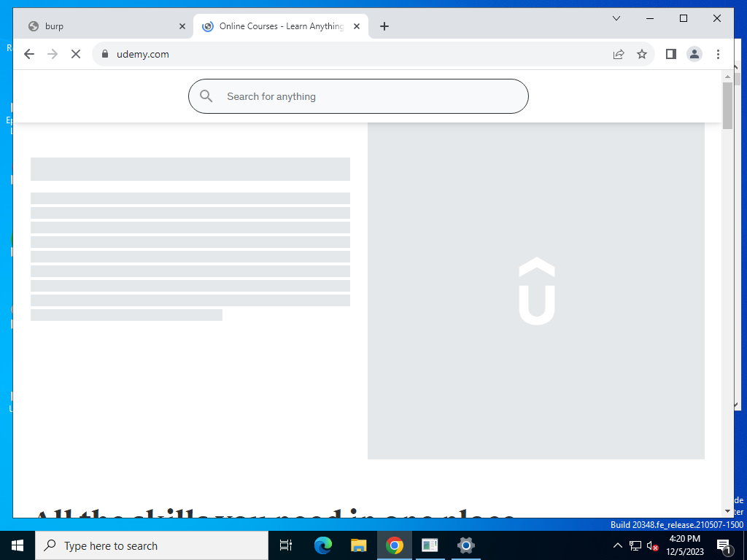Open the Windows Start menu
747x560 pixels.
pos(18,545)
